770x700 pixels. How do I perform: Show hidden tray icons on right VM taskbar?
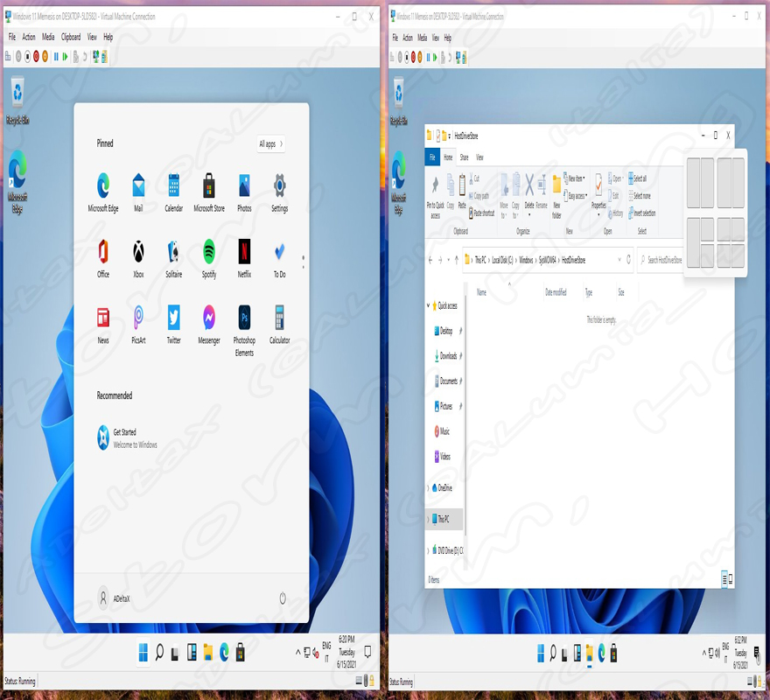(x=704, y=653)
